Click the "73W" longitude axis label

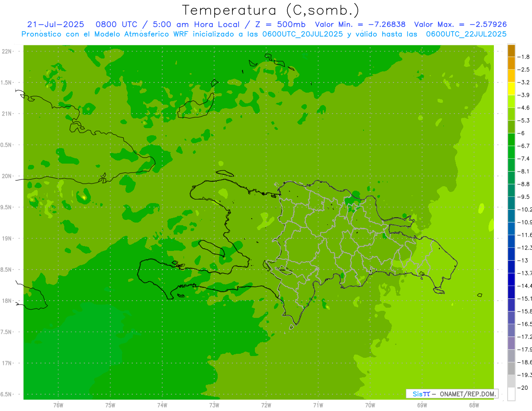pyautogui.click(x=214, y=405)
